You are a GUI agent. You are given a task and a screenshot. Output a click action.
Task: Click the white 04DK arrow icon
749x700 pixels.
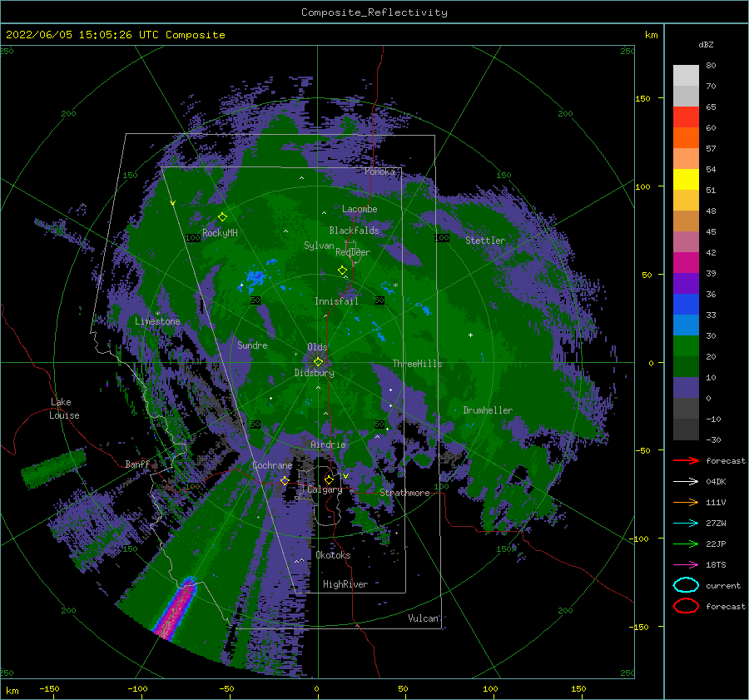pos(686,481)
